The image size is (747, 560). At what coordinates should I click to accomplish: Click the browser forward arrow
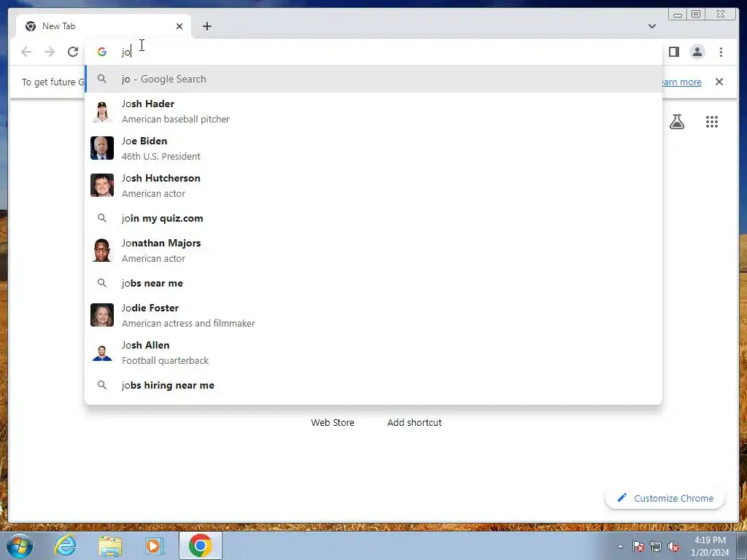pos(50,52)
